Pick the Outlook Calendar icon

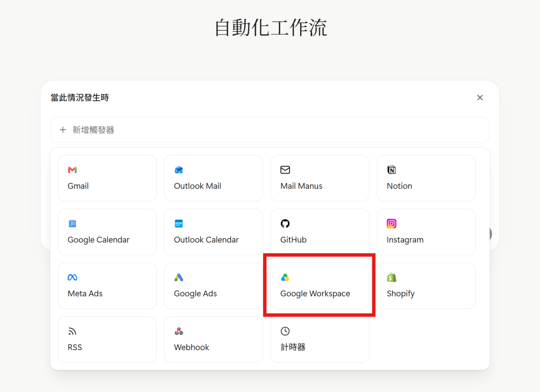tap(179, 224)
